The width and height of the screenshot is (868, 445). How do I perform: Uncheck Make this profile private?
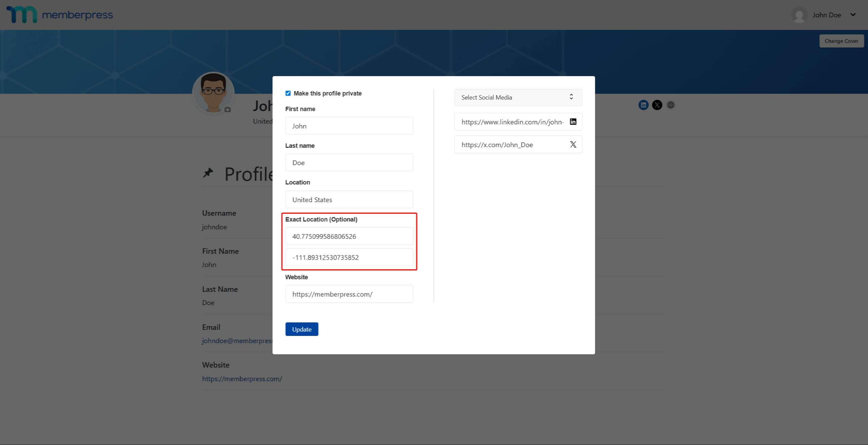[x=288, y=93]
